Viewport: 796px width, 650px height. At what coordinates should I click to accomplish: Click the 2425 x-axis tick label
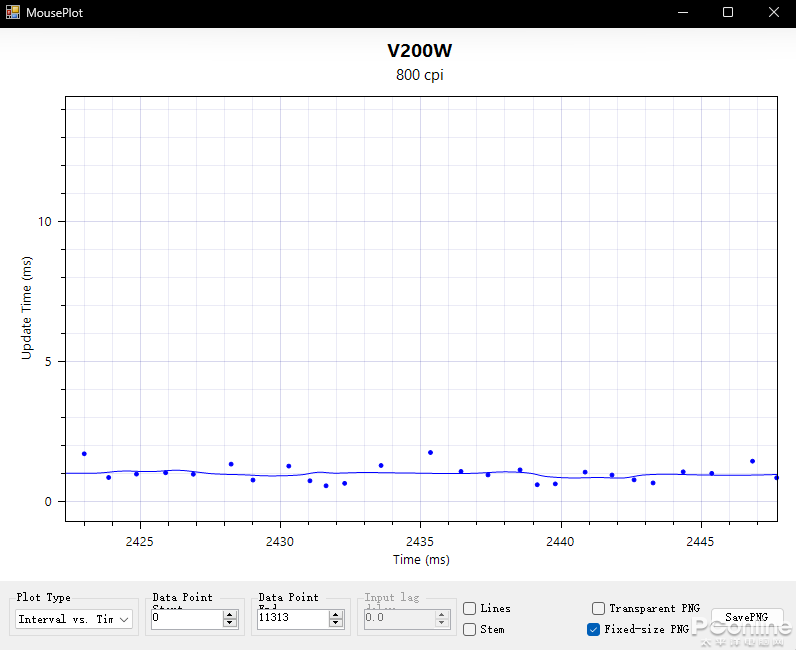pyautogui.click(x=140, y=541)
